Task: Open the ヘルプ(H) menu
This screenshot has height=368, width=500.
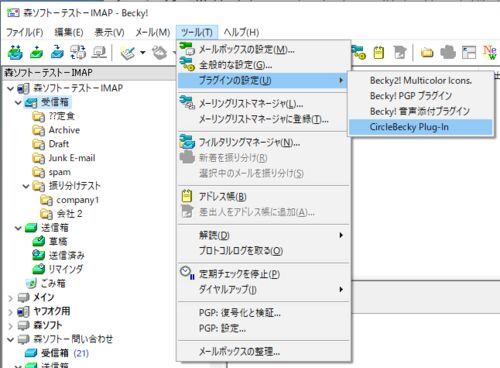Action: point(241,32)
